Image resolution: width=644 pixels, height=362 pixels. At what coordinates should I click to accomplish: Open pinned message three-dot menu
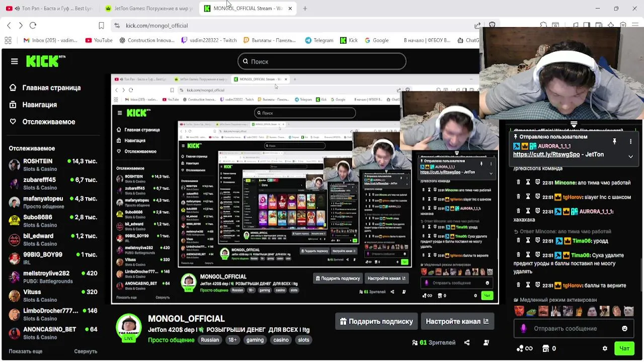pos(630,142)
